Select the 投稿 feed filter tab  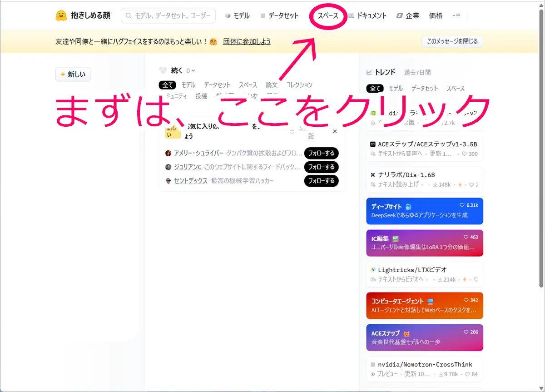point(202,96)
